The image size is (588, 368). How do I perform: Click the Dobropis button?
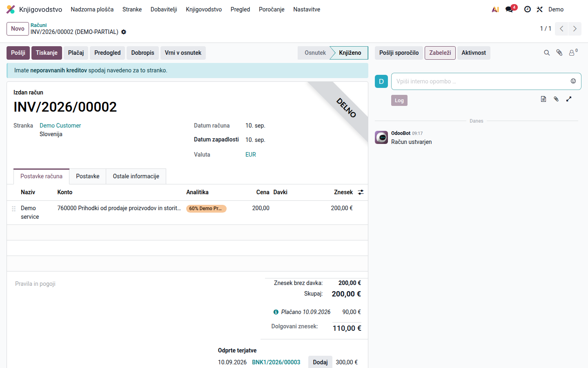[x=143, y=53]
